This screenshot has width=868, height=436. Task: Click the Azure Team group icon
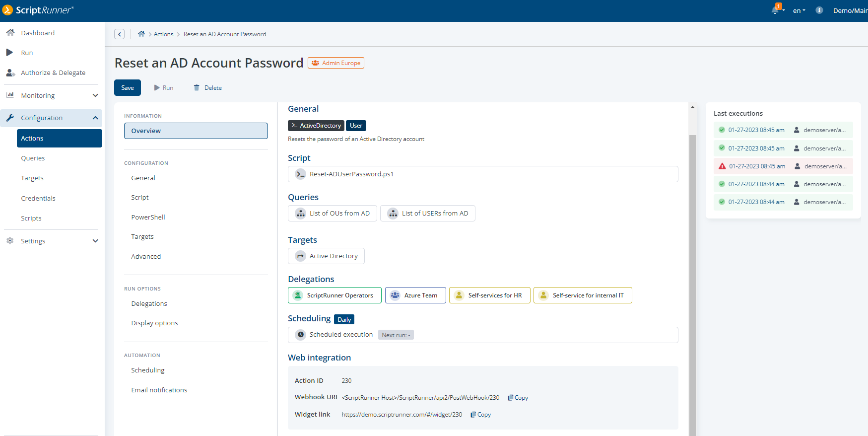pos(395,295)
